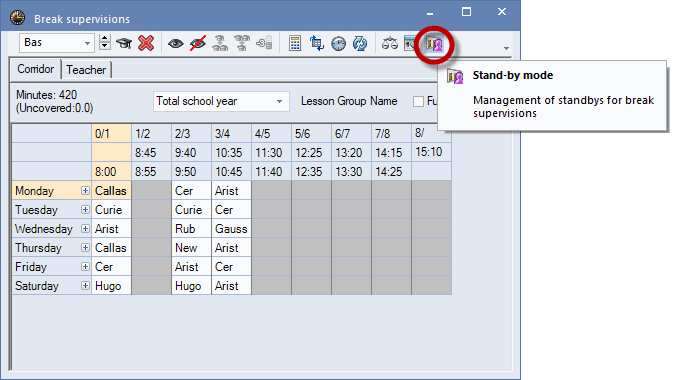Select the Corridor tab
Screen dimensions: 676x380
coord(36,69)
